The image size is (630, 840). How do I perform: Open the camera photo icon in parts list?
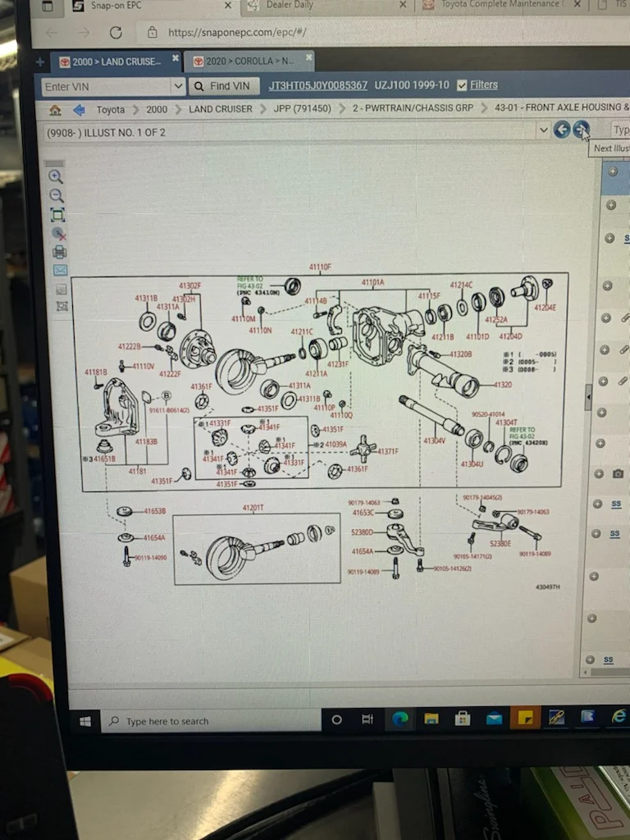coord(618,473)
